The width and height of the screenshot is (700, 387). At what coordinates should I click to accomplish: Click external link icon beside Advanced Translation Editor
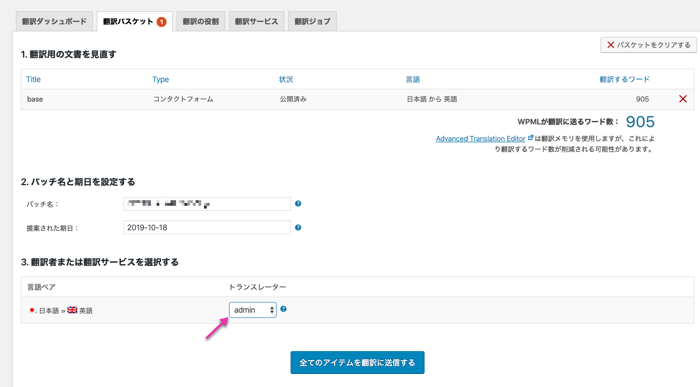click(530, 138)
